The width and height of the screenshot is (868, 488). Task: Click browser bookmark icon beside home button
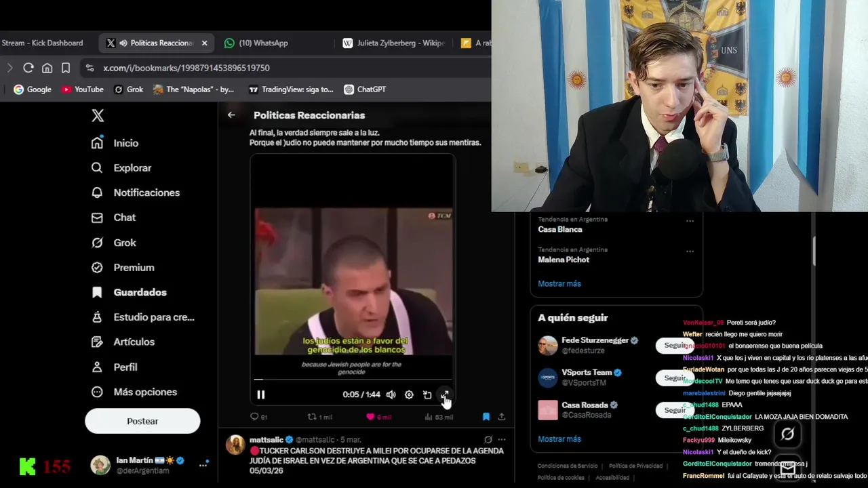click(x=66, y=68)
